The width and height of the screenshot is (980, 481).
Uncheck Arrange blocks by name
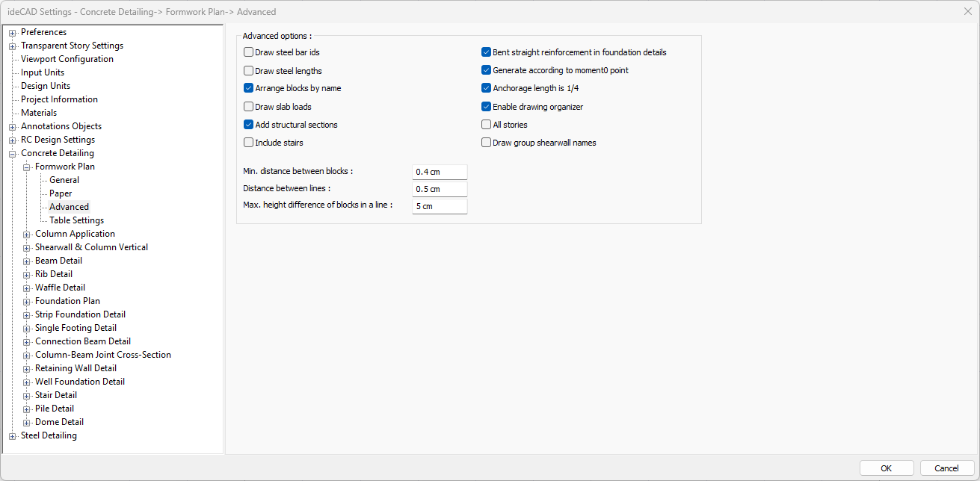coord(249,88)
